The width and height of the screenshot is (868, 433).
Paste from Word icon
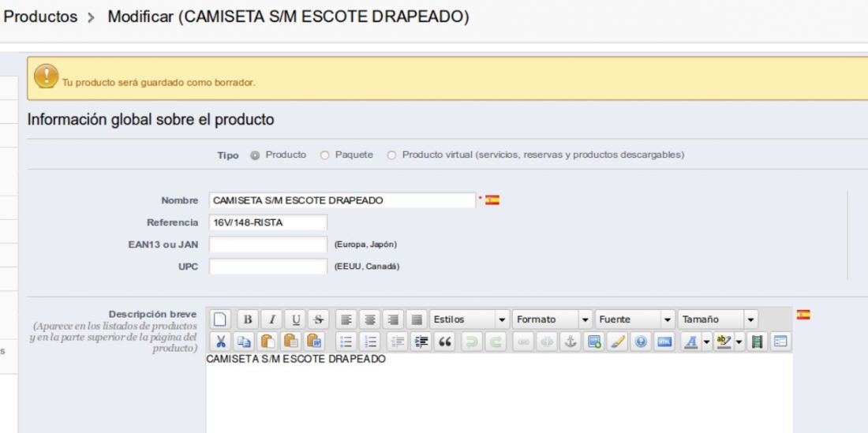click(x=314, y=342)
